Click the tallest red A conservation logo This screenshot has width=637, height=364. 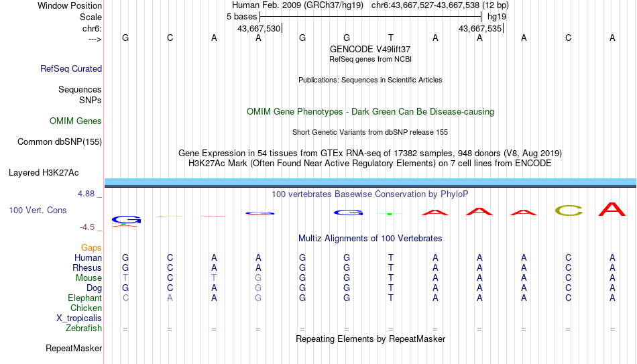612,208
